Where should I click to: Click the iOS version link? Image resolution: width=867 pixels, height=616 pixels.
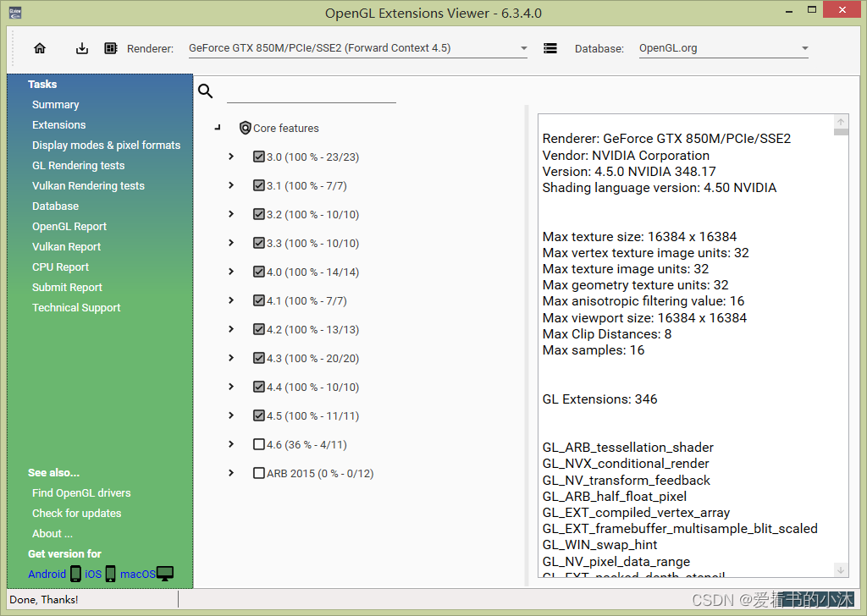coord(93,574)
